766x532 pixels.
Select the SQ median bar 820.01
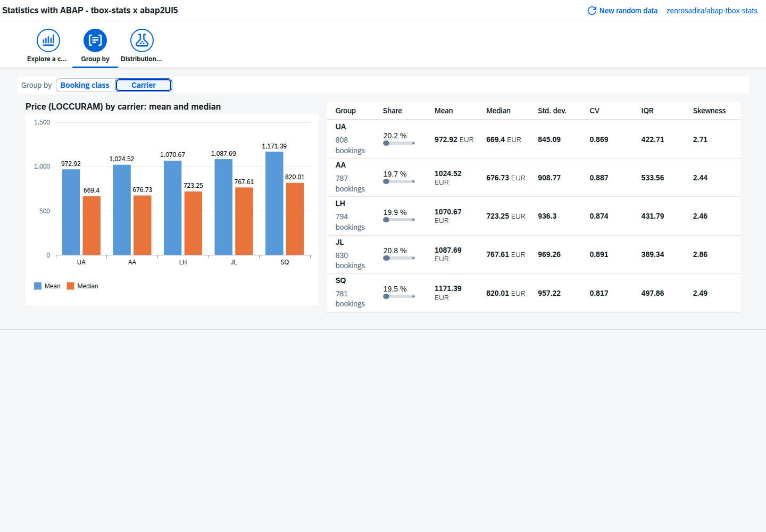[295, 219]
